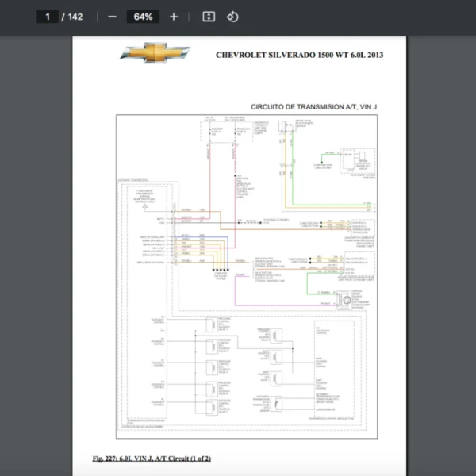Click the page number field showing 1
The height and width of the screenshot is (476, 476).
point(48,17)
